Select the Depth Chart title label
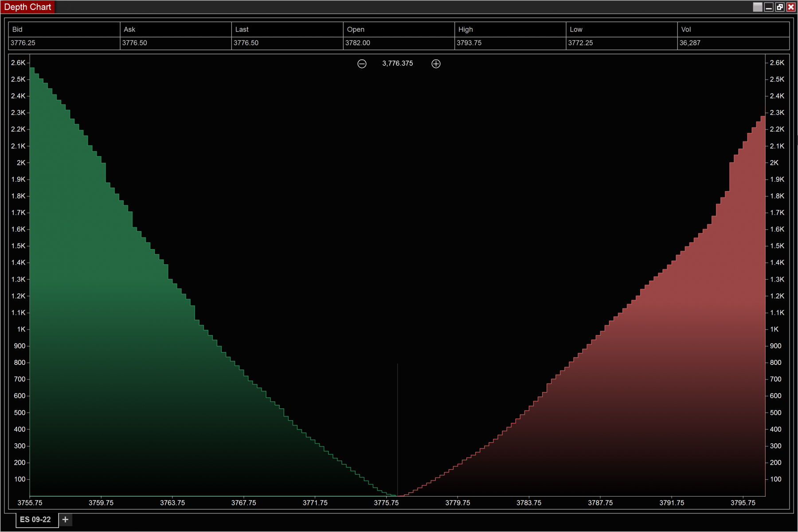Screen dimensions: 798x532 click(28, 7)
